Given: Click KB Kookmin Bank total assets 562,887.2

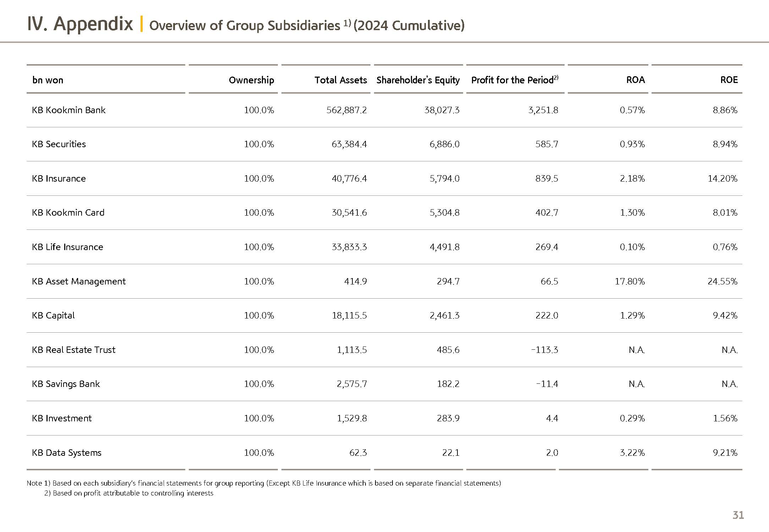Looking at the screenshot, I should point(346,110).
